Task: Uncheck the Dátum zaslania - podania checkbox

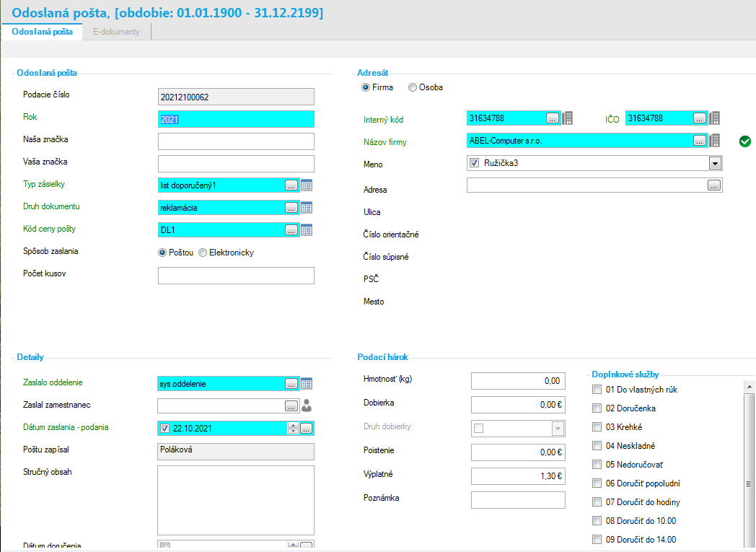Action: point(165,428)
